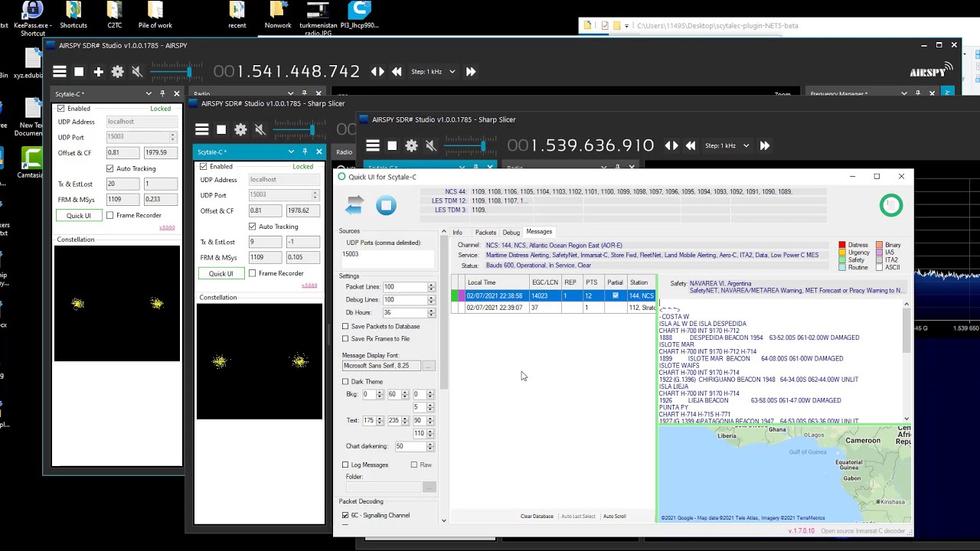Toggle Frame Recorder in Sharp Slicer Scytale-C panel

pyautogui.click(x=253, y=273)
